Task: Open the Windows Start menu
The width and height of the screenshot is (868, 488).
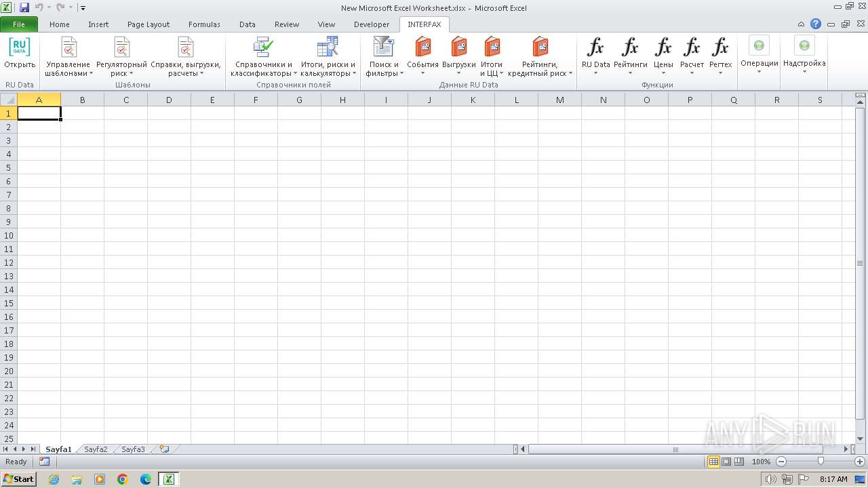Action: point(18,479)
